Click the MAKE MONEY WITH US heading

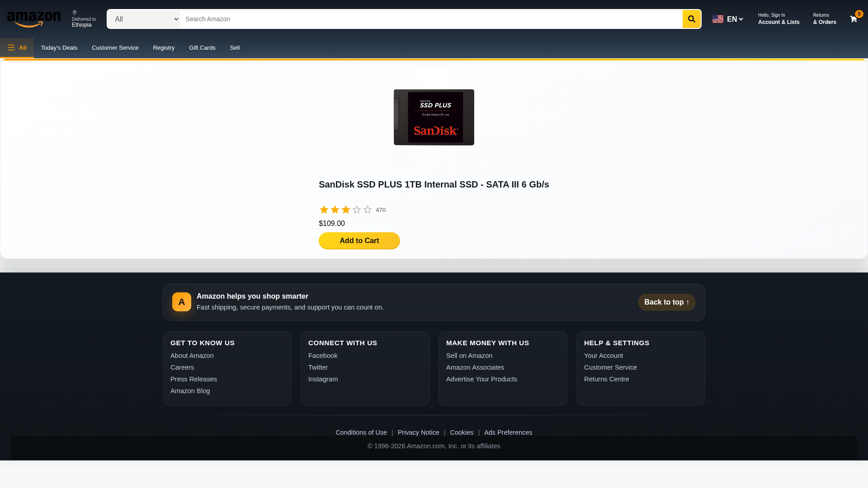click(x=487, y=343)
